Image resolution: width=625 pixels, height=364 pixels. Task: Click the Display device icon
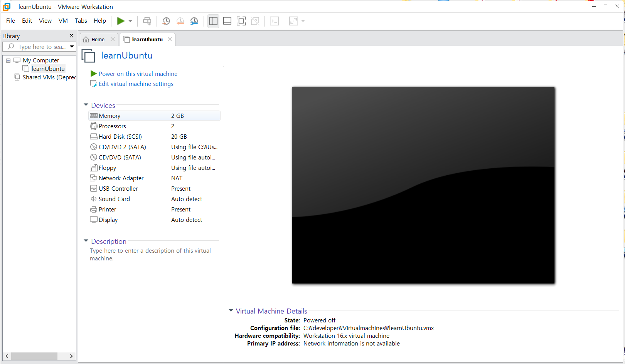(x=94, y=220)
